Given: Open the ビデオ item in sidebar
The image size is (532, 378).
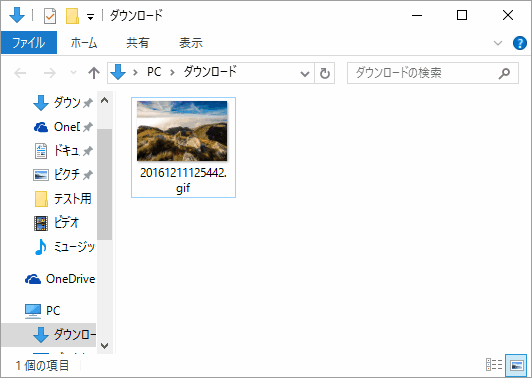Looking at the screenshot, I should 57,223.
